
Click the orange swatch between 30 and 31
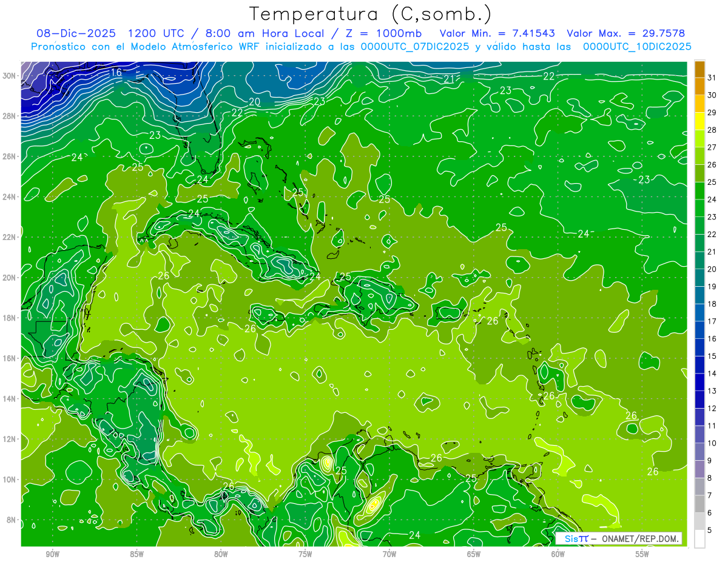pos(699,87)
